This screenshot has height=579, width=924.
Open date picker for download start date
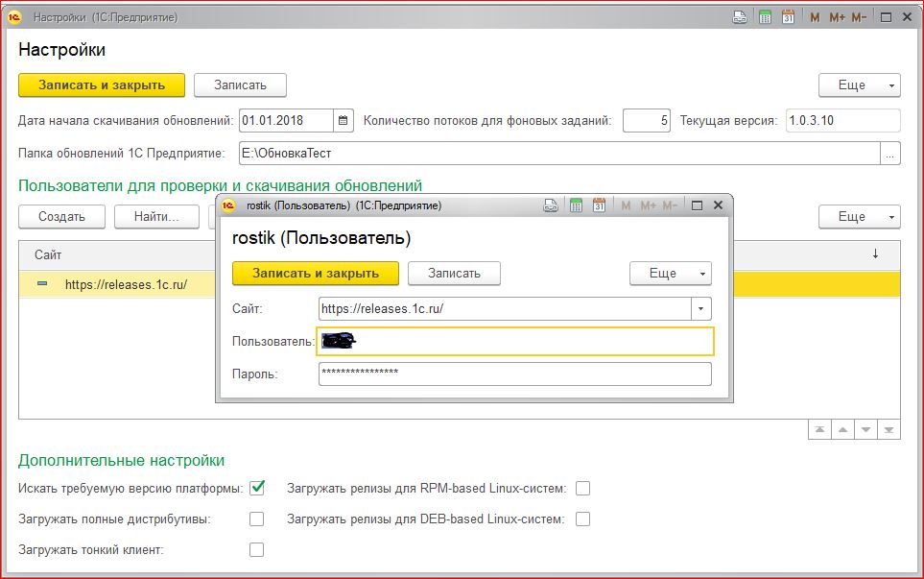pyautogui.click(x=343, y=121)
